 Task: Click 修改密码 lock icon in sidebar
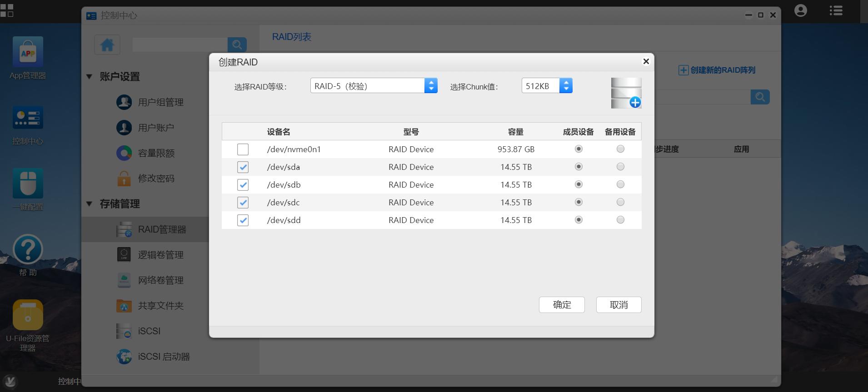[x=124, y=179]
